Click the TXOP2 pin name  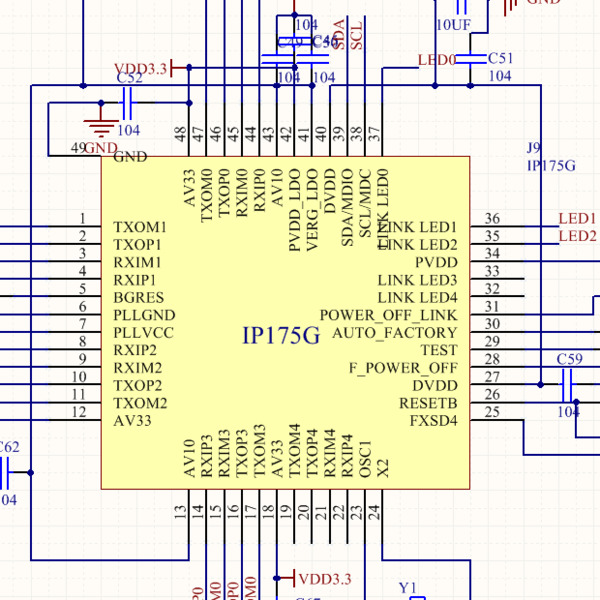pyautogui.click(x=137, y=386)
